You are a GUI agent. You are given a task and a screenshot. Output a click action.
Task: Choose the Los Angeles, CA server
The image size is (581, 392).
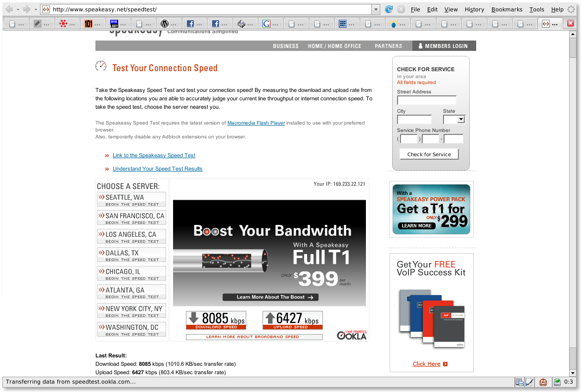pos(132,236)
